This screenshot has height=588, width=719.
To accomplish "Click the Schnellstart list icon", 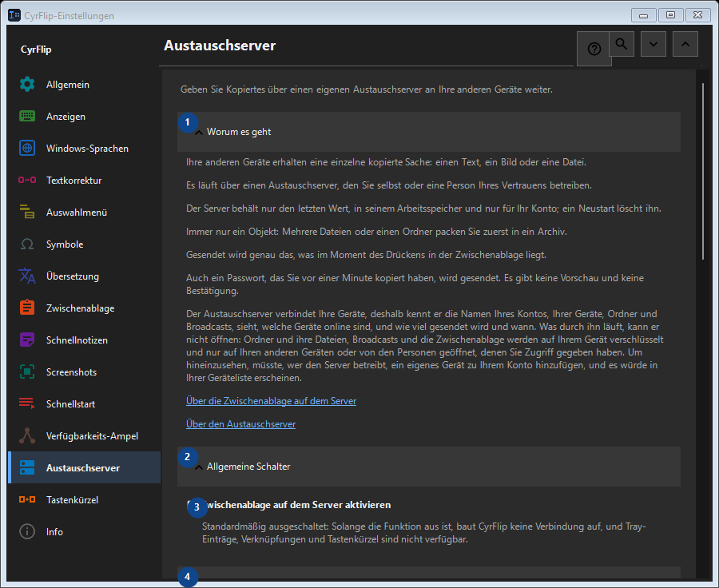I will point(27,403).
